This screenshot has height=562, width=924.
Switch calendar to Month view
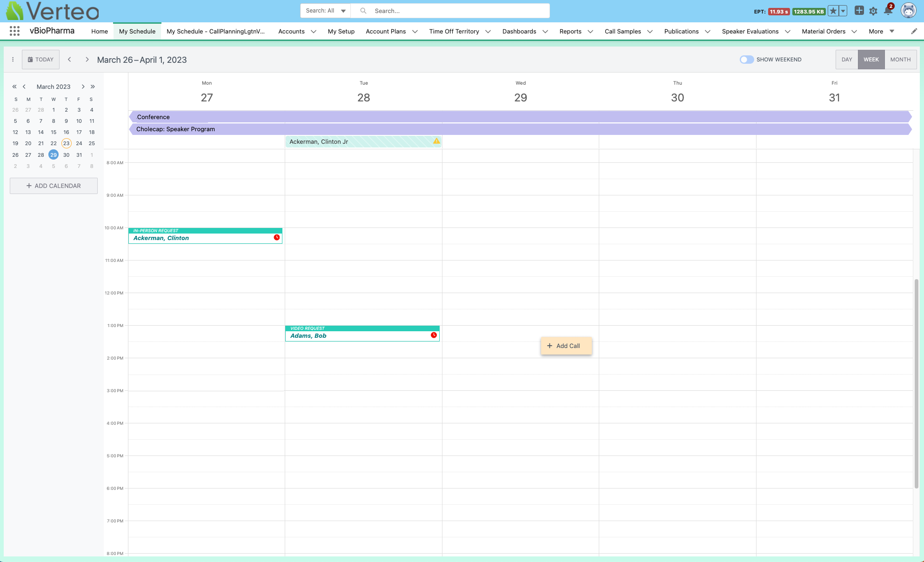click(x=900, y=60)
